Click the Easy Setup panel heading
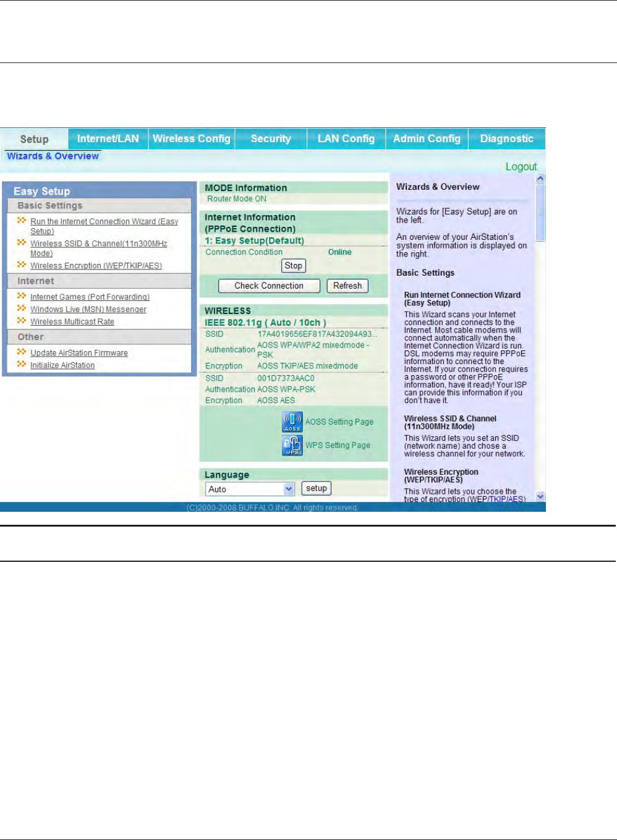This screenshot has height=840, width=617. click(41, 191)
